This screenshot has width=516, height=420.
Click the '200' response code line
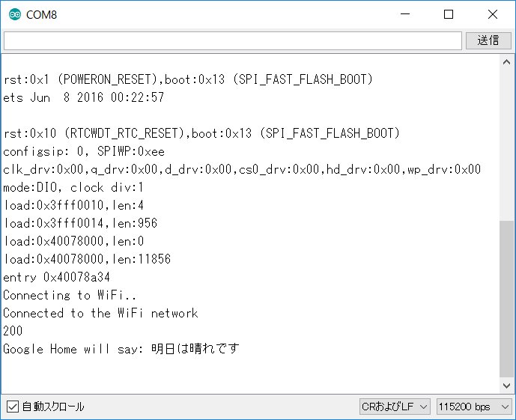pos(13,331)
